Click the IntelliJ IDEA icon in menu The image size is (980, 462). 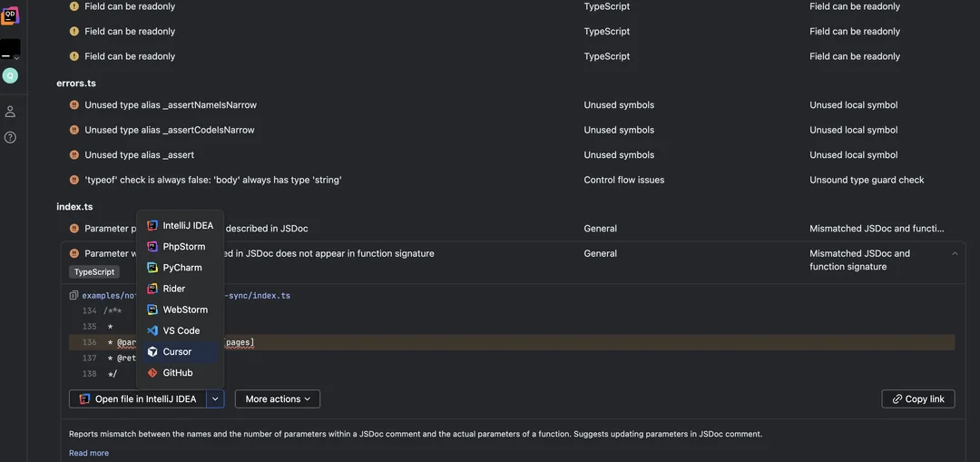click(152, 226)
